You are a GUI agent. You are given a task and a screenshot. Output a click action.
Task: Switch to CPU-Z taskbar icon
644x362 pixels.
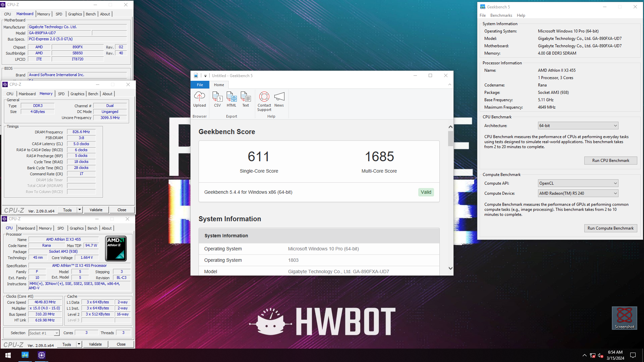[x=42, y=355]
